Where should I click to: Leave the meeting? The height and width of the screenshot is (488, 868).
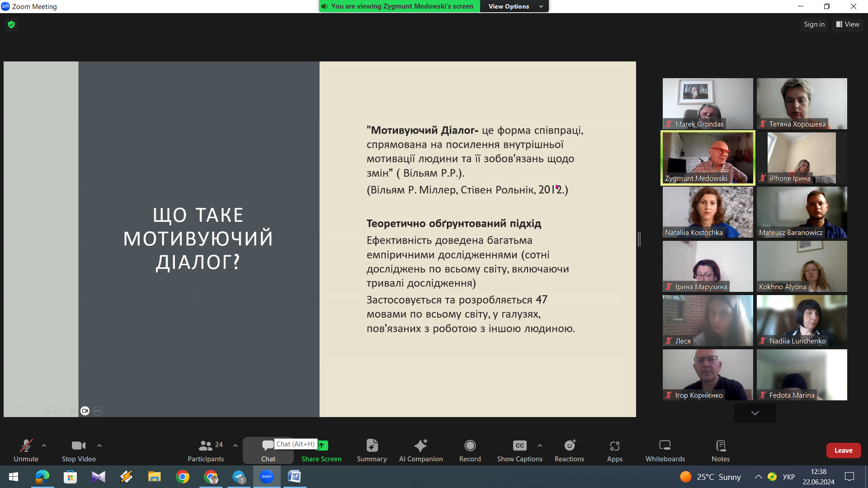[x=843, y=450]
